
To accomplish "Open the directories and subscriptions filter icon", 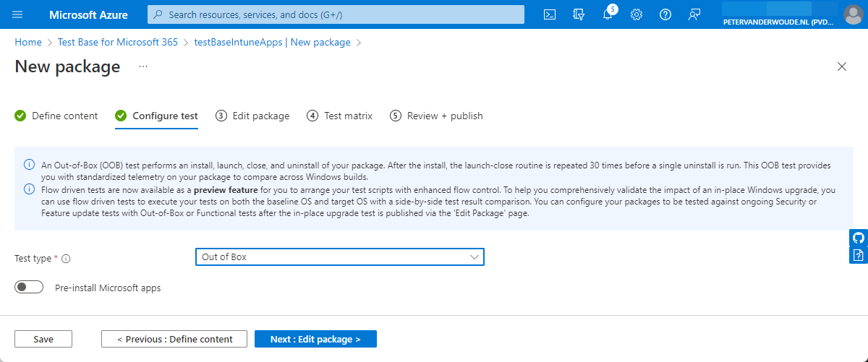I will pyautogui.click(x=578, y=14).
